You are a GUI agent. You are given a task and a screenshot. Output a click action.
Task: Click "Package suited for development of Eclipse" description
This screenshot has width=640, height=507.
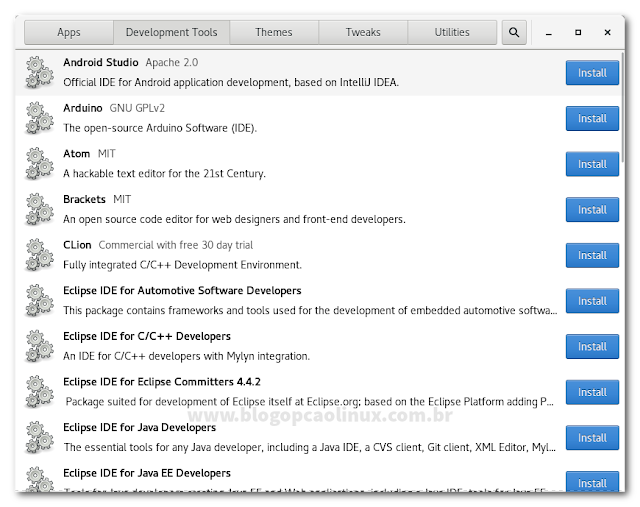pos(310,402)
